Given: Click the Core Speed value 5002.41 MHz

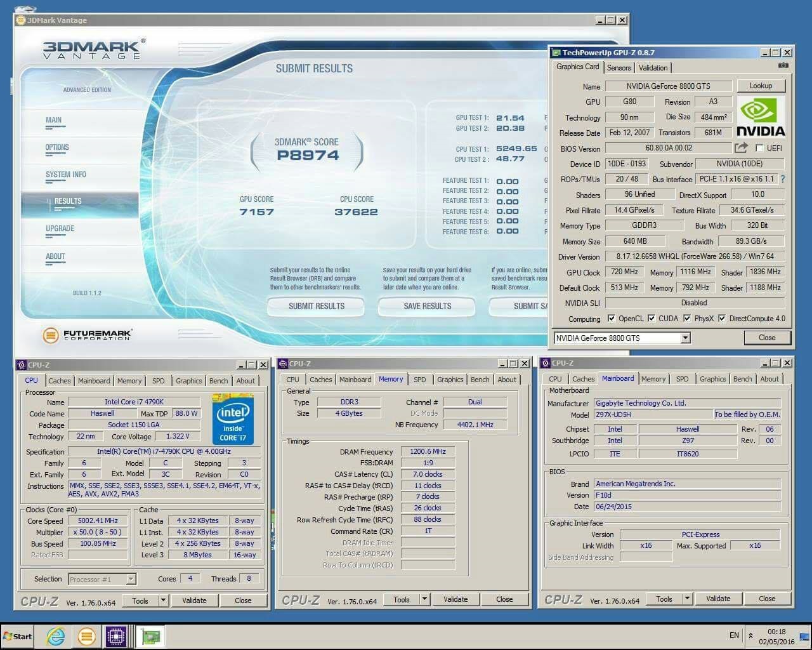Looking at the screenshot, I should tap(98, 521).
